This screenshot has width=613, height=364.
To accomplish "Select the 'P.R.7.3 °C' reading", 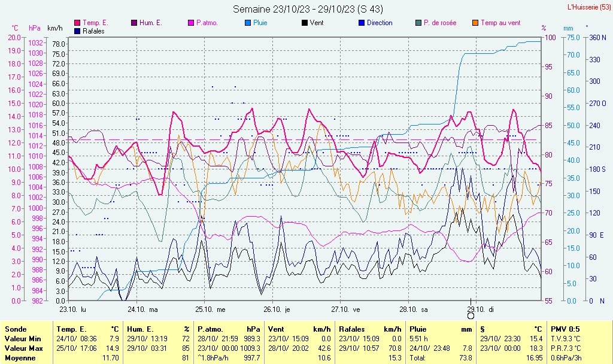I will pos(566,348).
